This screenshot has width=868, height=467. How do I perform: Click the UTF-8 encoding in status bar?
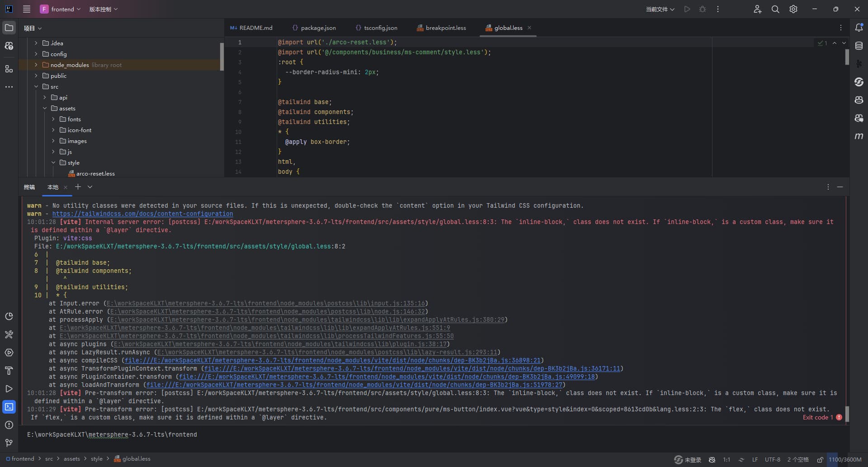tap(772, 460)
